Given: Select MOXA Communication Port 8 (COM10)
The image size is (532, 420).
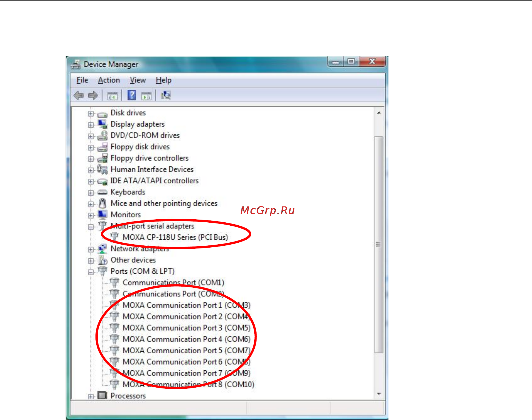Looking at the screenshot, I should (x=188, y=384).
